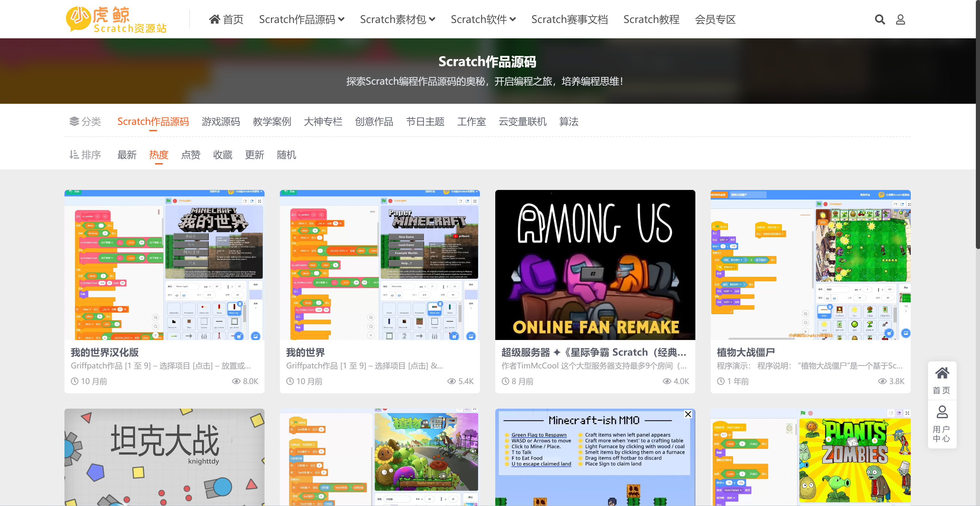Expand the Scratch素材包 dropdown menu
Screen dimensions: 980x506
398,19
